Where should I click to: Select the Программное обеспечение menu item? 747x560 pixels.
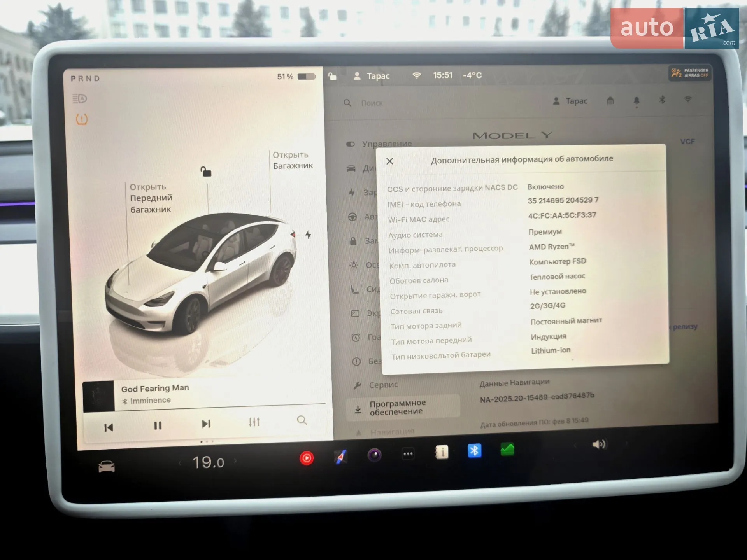tap(403, 407)
